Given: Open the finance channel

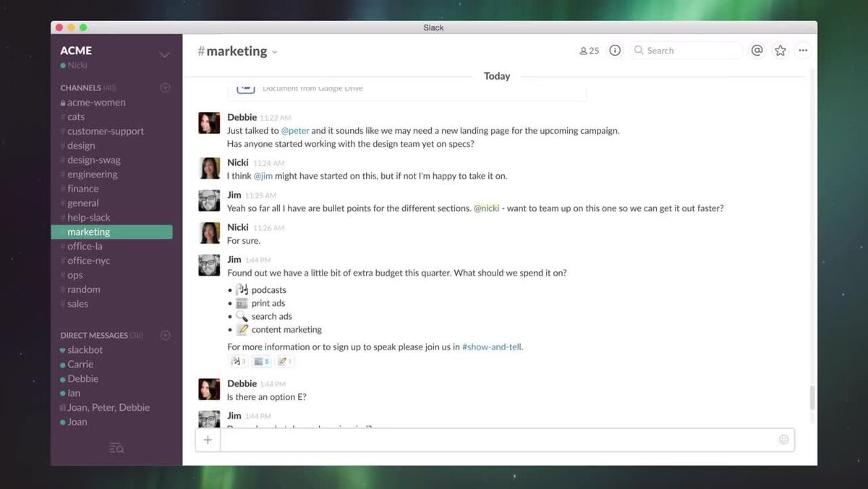Looking at the screenshot, I should (83, 189).
